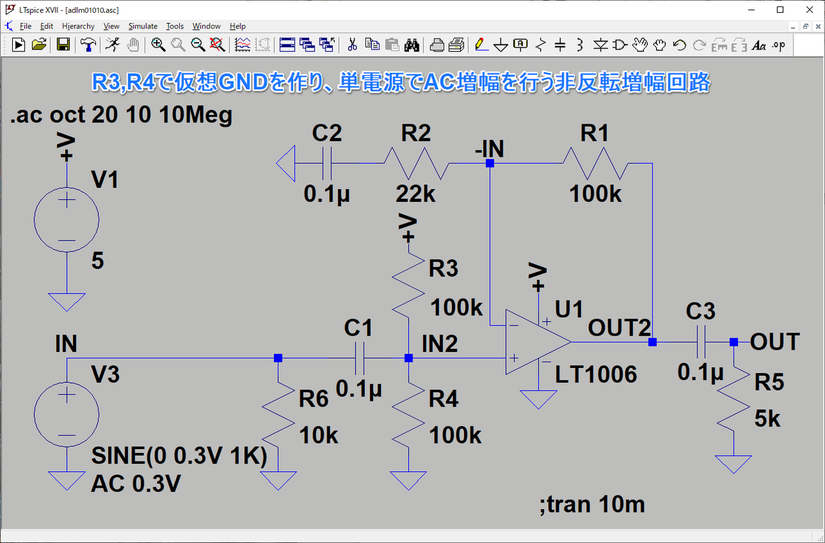Image resolution: width=825 pixels, height=543 pixels.
Task: Click the SPICE directive .op icon
Action: click(x=779, y=45)
